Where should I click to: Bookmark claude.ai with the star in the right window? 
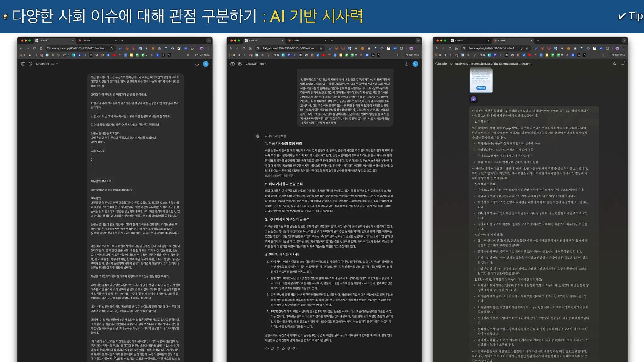point(527,48)
